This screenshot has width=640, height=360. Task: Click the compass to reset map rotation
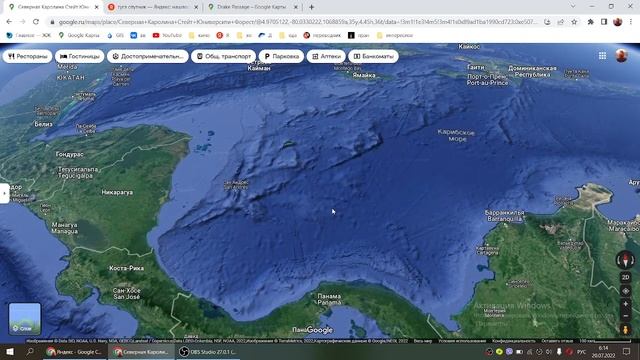(x=625, y=260)
